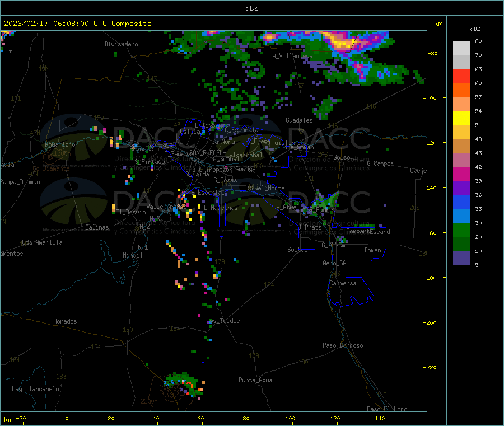504x426 pixels.
Task: Select the 'Agua_Toro' place label
Action: pos(60,144)
